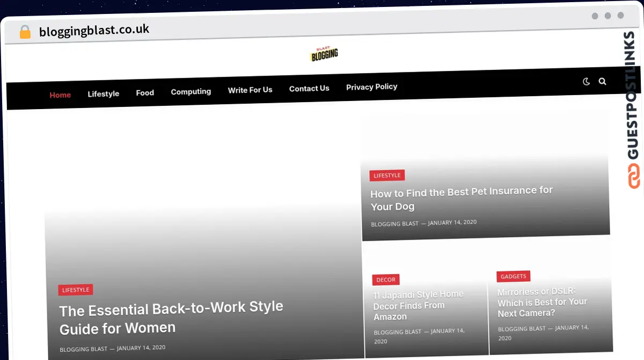
Task: Click the GuestPostLinks chain logo
Action: pos(634,176)
